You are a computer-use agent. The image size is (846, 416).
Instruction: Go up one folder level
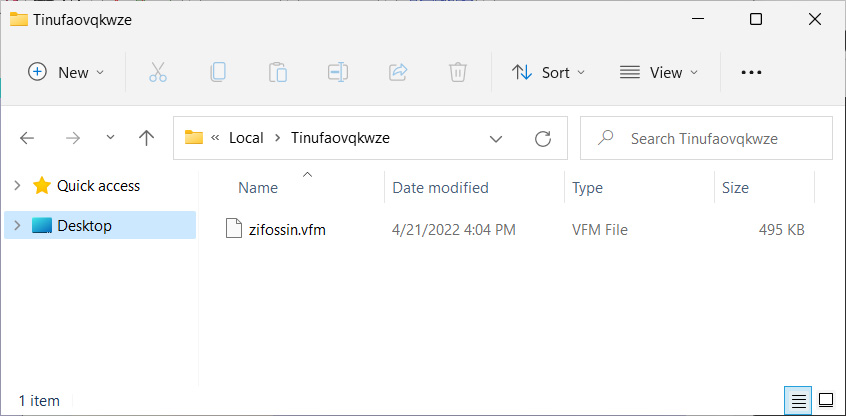[147, 138]
